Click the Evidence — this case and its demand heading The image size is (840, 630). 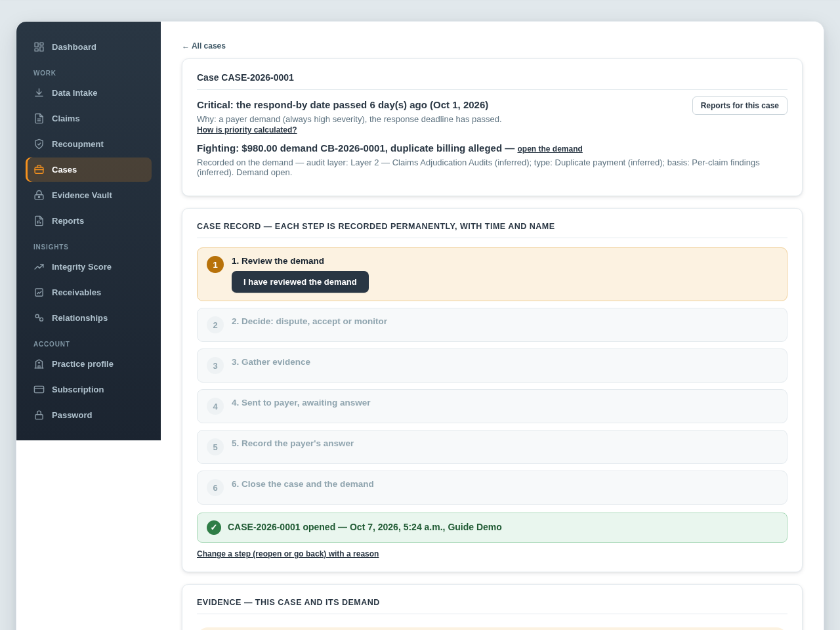point(288,602)
